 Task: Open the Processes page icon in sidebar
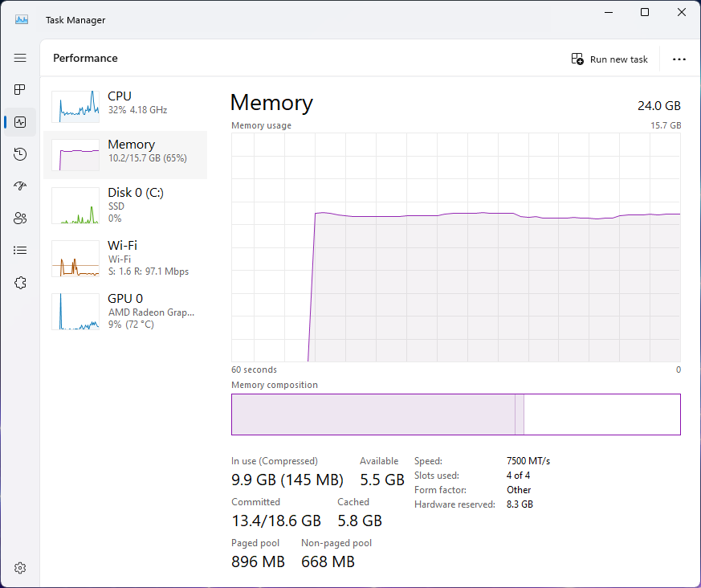tap(20, 90)
